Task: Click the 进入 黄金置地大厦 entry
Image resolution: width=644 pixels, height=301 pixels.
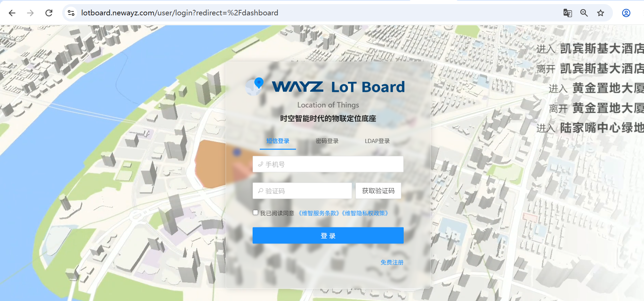Action: click(x=596, y=88)
